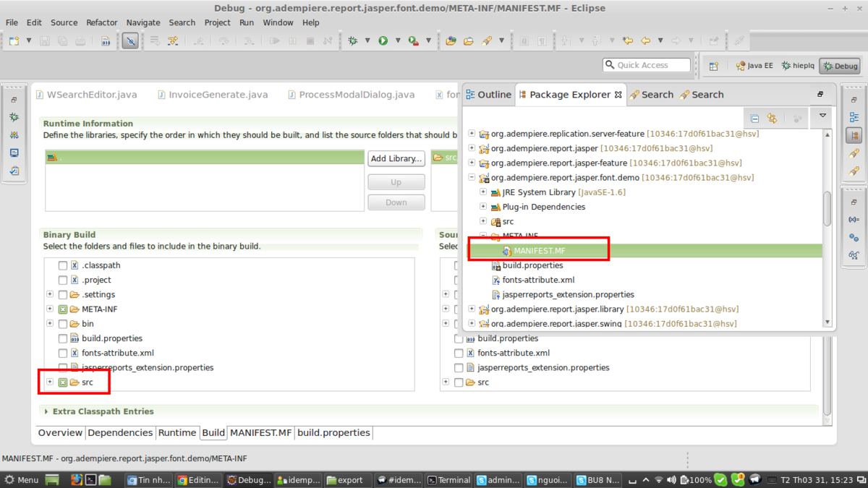Switch to the Java EE perspective

[754, 66]
